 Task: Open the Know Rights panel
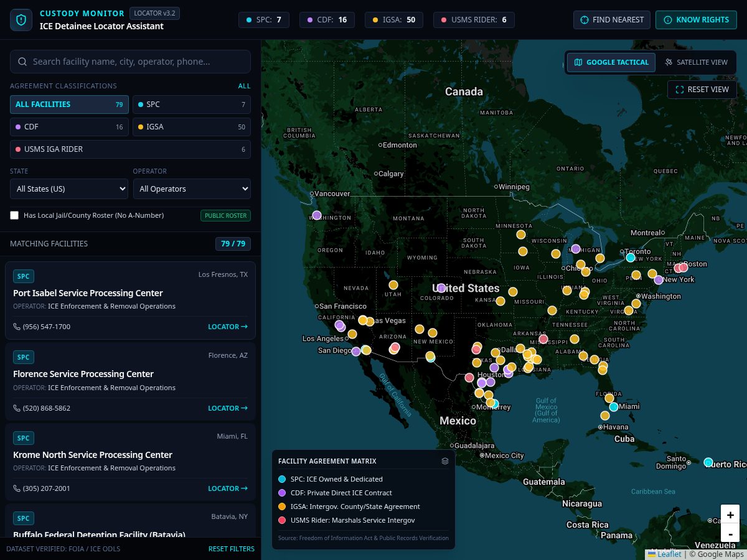point(696,20)
